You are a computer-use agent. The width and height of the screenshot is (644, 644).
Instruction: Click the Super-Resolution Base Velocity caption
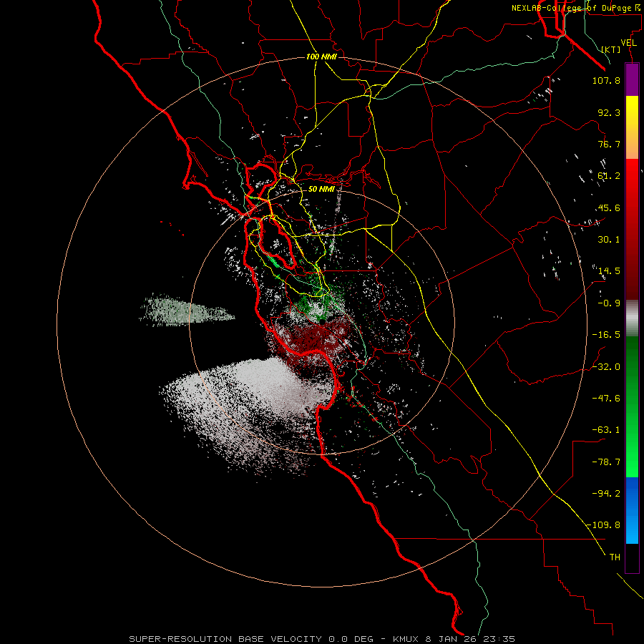pos(322,639)
